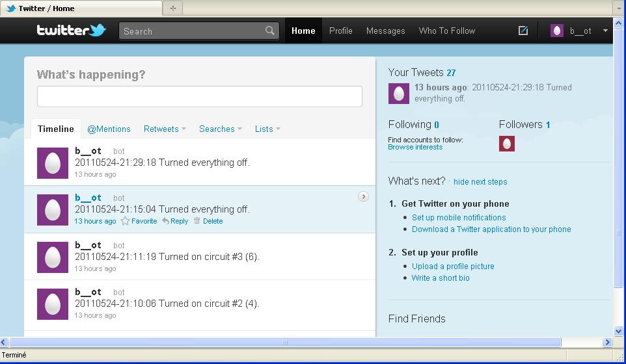Click Set up mobile notifications link
The height and width of the screenshot is (364, 626).
459,217
